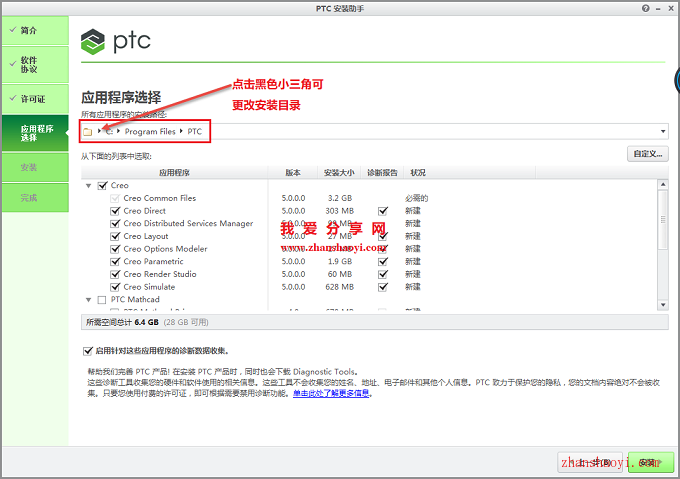Click the 3.2 GB size value
The image size is (680, 479).
pos(340,198)
